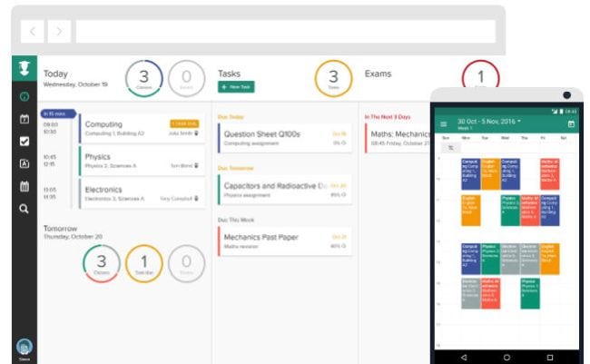Open the Computing class entry
Image resolution: width=590 pixels, height=364 pixels.
pos(141,128)
